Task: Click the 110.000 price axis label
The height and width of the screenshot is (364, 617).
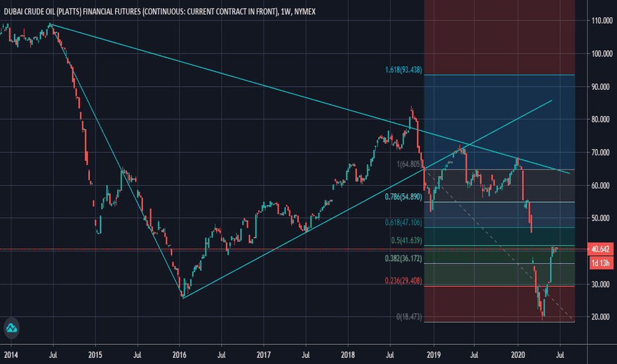Action: (602, 21)
